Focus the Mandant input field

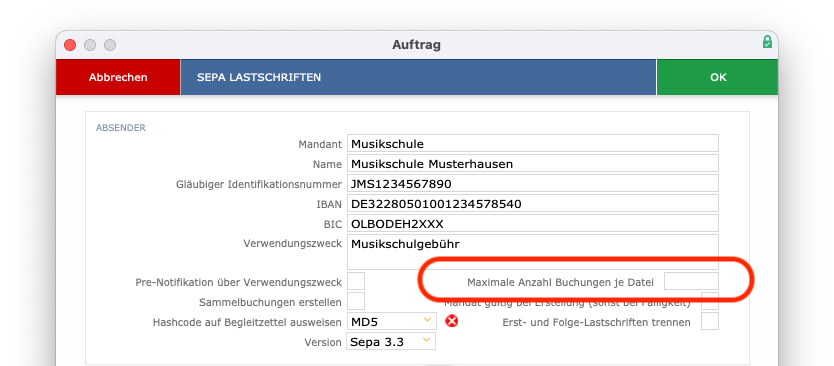pyautogui.click(x=532, y=144)
